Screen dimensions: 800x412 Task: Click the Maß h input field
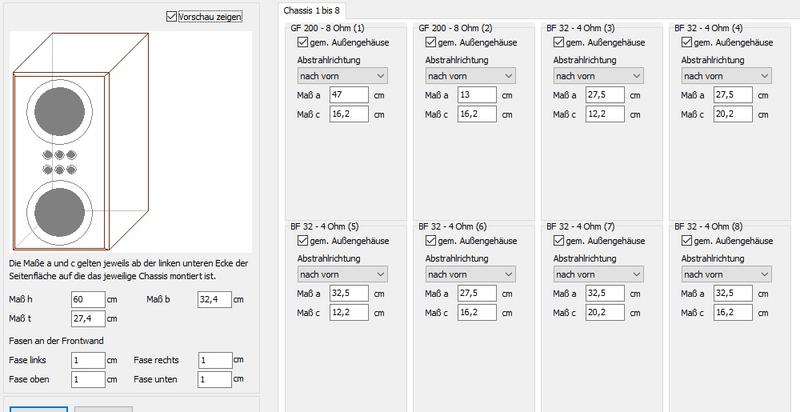(88, 299)
